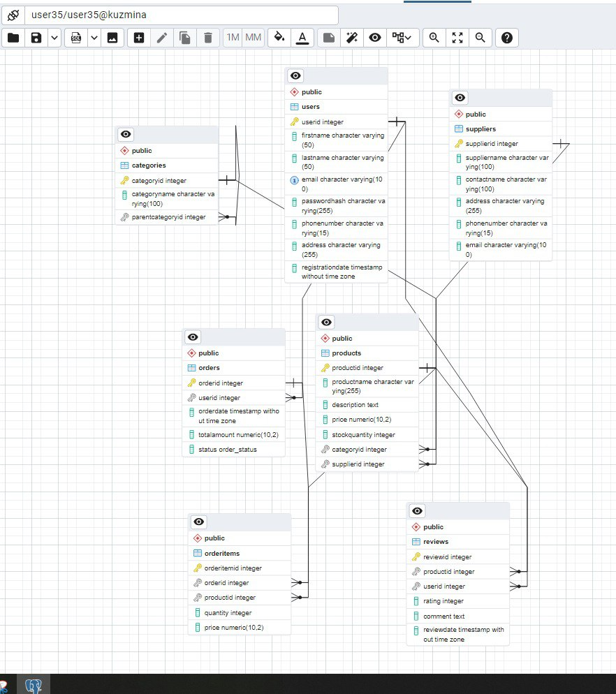Open the fill color picker
The image size is (616, 694).
(x=279, y=38)
